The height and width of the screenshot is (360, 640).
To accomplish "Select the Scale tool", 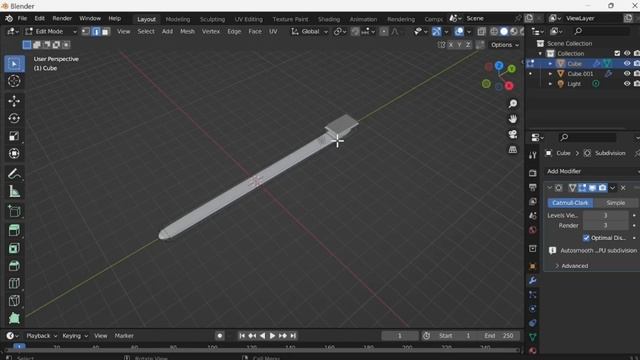I will click(x=14, y=136).
